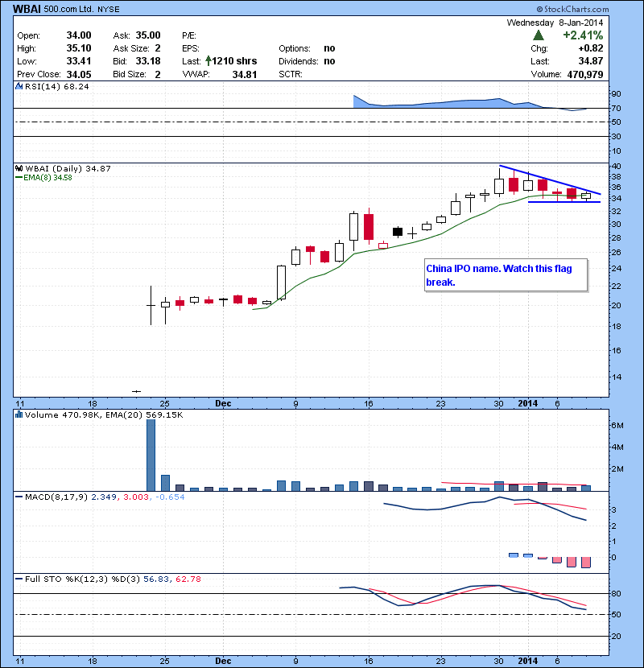644x668 pixels.
Task: Click the Volume 470.98K, EMA(20) 569.15K label
Action: point(104,415)
